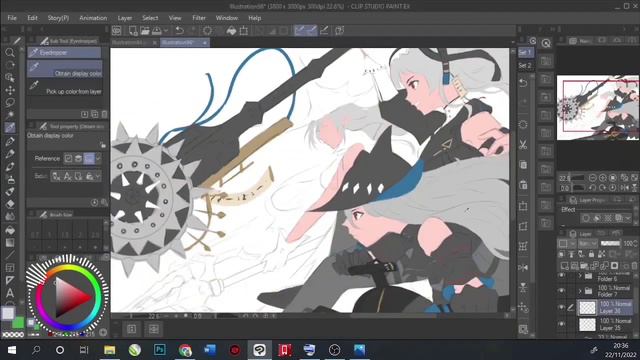Open blending mode dropdown in Layer panel
Image resolution: width=640 pixels, height=360 pixels.
point(588,243)
